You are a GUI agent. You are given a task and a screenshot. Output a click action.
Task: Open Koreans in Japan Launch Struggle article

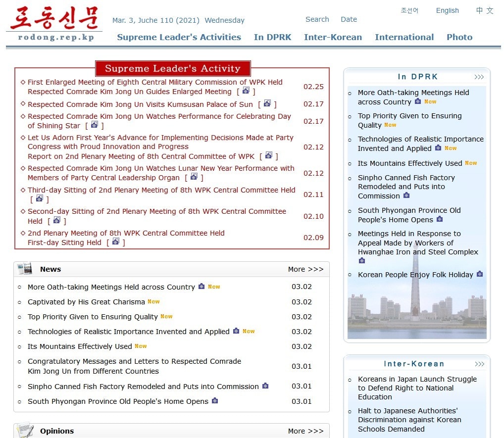click(417, 388)
